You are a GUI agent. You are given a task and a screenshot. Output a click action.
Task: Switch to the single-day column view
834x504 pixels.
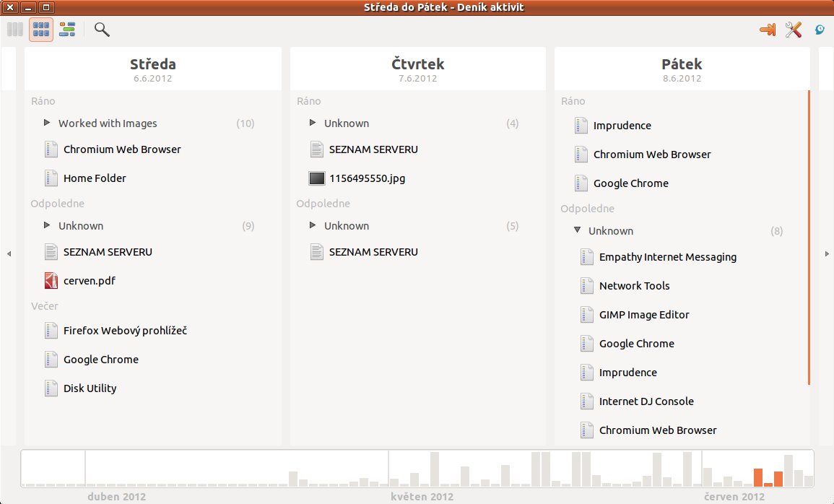point(15,29)
